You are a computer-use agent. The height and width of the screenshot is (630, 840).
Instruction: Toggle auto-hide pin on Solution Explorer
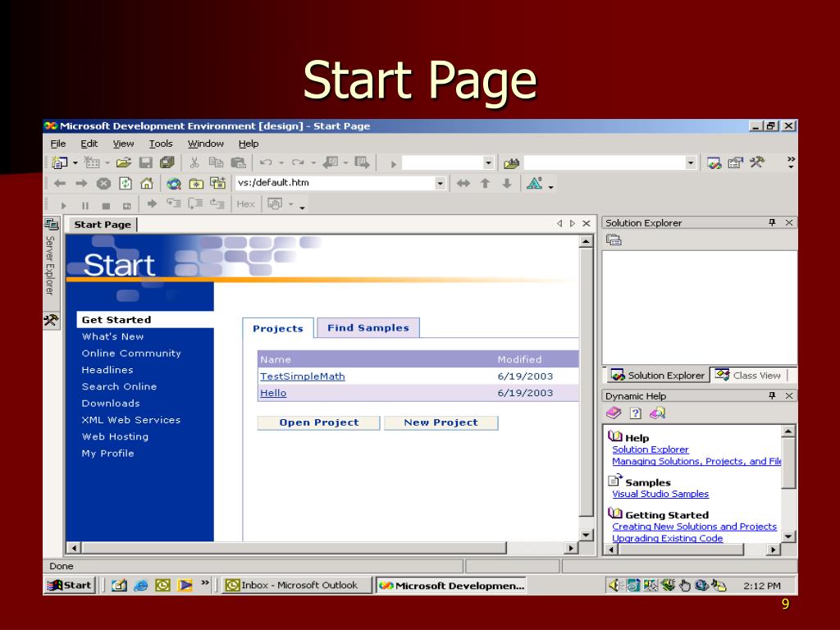click(x=772, y=222)
